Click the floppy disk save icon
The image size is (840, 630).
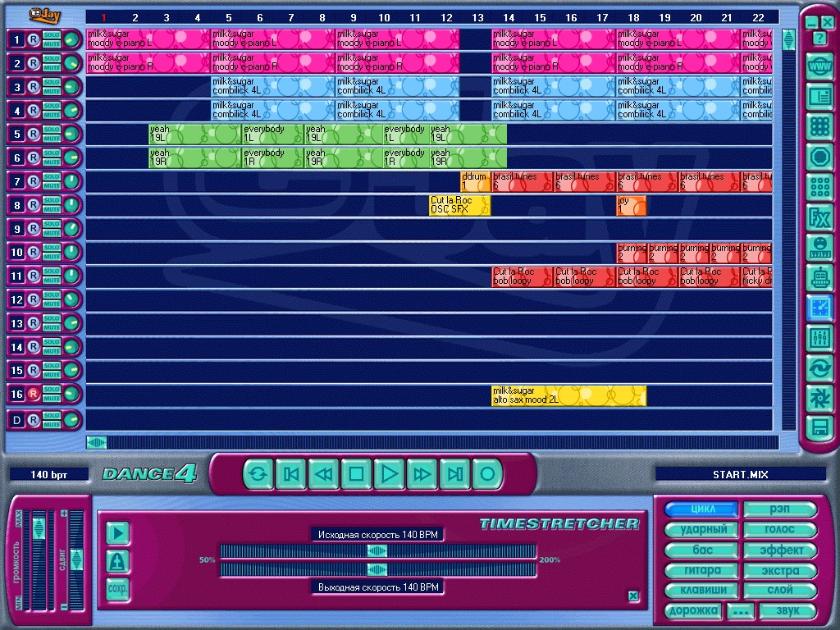819,427
